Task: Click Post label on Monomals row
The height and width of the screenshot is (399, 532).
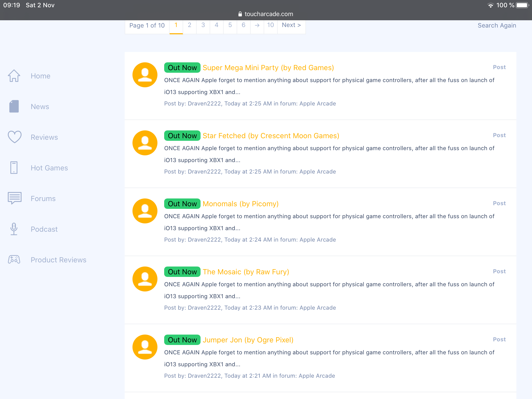Action: pos(499,203)
